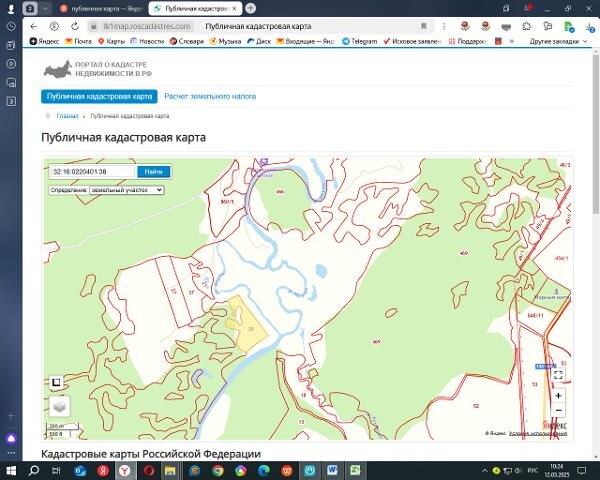600x480 pixels.
Task: Close the Публичная кадастровая карта tab
Action: coord(235,8)
